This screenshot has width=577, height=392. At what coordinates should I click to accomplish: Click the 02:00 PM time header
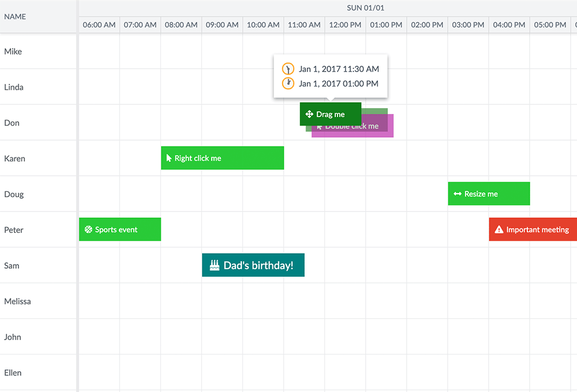(x=427, y=25)
